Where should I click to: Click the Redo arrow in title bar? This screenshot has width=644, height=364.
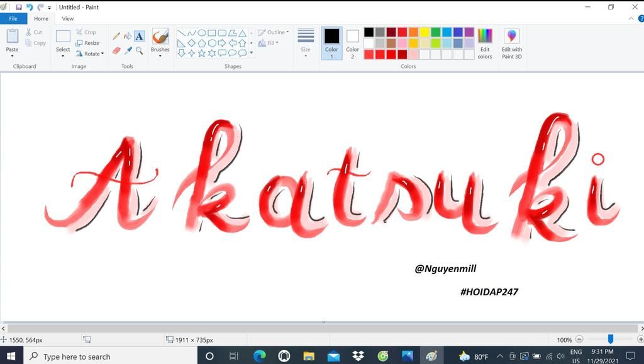[40, 7]
